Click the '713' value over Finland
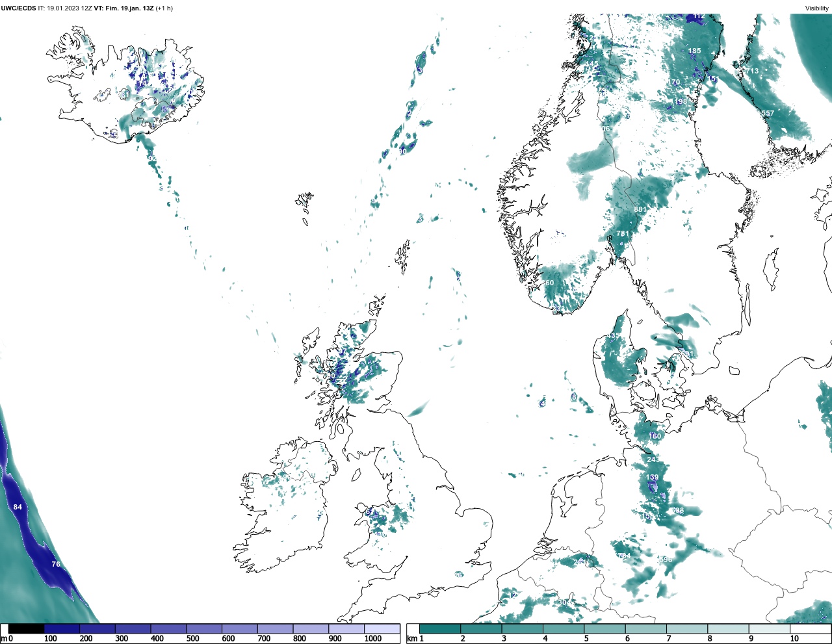This screenshot has width=832, height=644. click(752, 71)
